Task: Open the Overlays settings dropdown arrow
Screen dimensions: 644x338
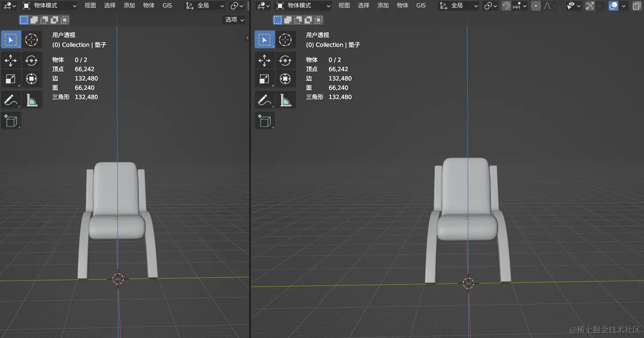Action: pyautogui.click(x=624, y=6)
